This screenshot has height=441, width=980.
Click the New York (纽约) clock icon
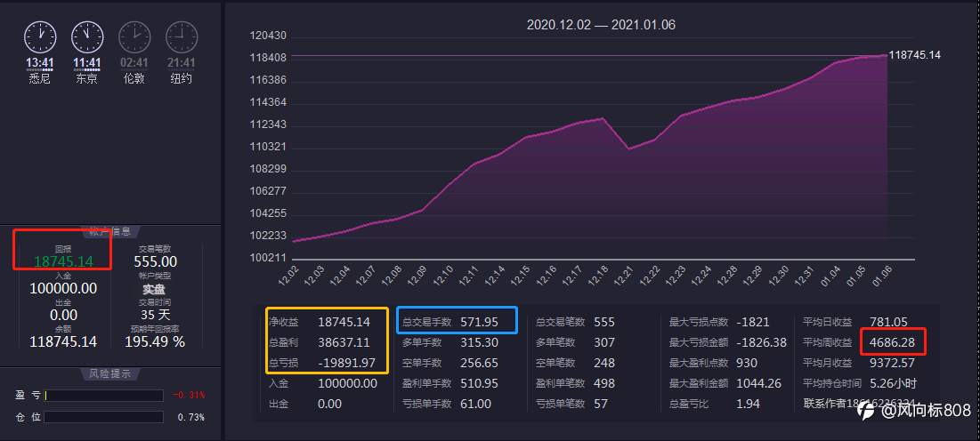click(182, 37)
